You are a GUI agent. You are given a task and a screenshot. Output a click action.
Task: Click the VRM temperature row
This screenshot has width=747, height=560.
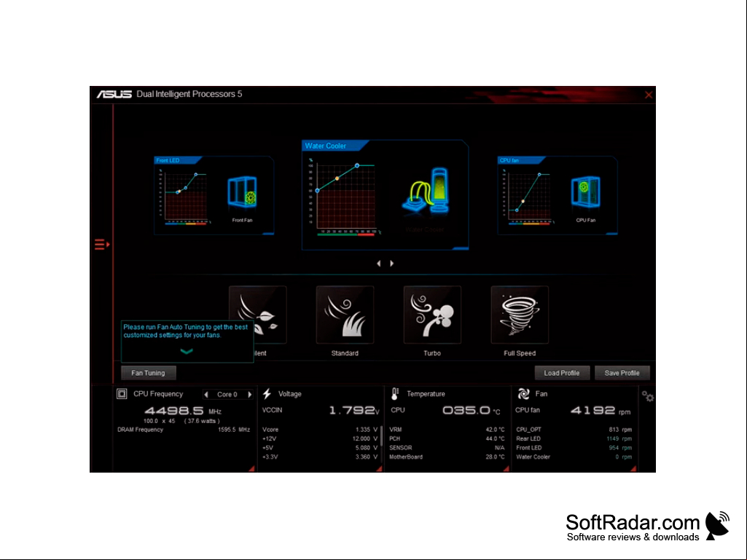tap(447, 430)
